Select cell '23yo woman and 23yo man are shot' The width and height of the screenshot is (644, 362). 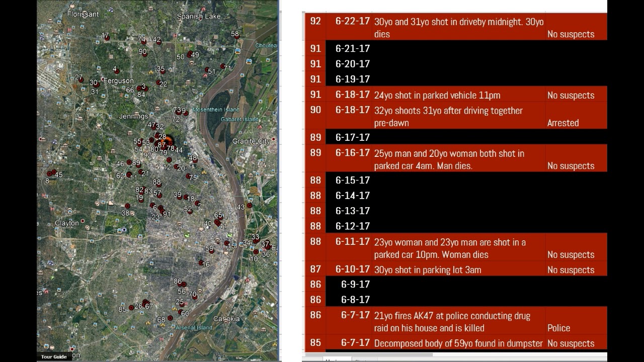click(458, 247)
